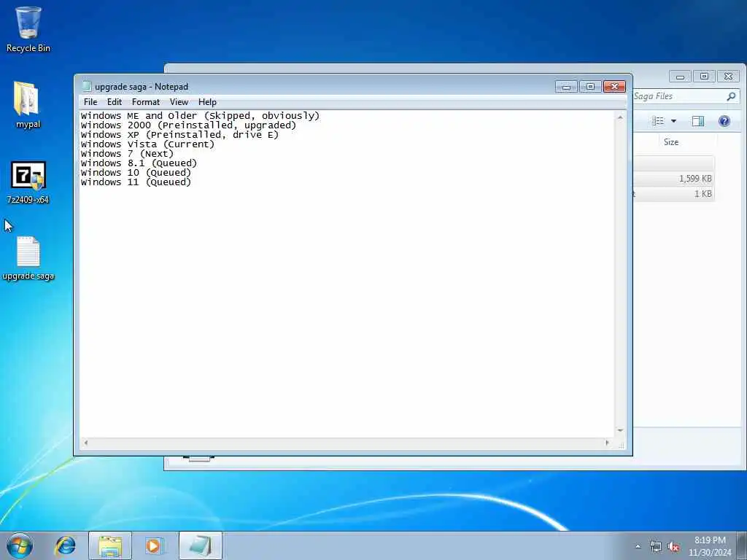The height and width of the screenshot is (560, 747).
Task: Open the Windows Start orb
Action: tap(20, 545)
